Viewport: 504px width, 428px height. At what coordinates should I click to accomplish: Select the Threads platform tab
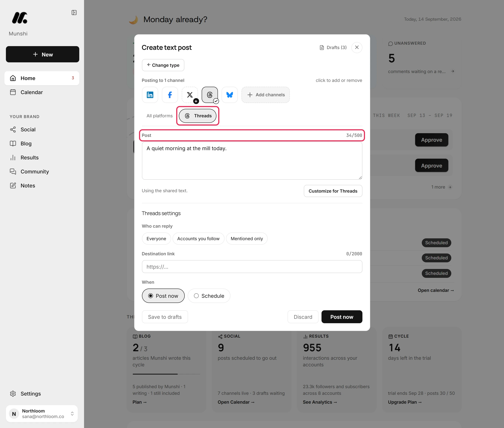pos(198,116)
